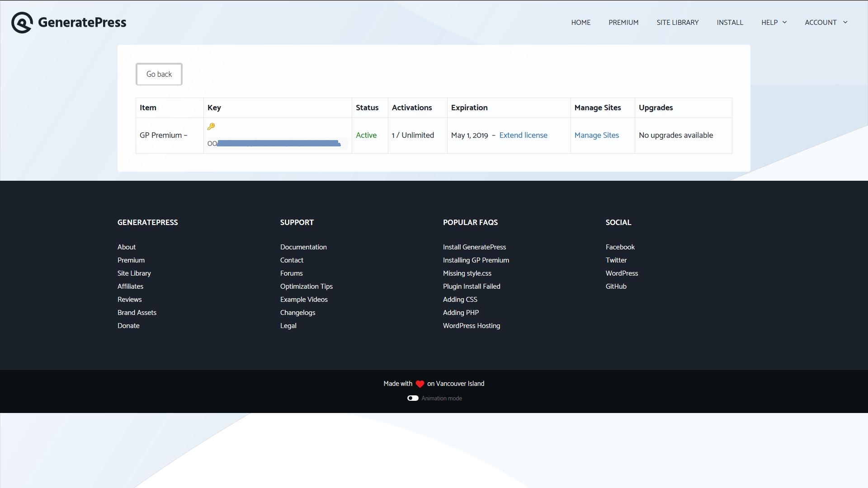Click the red heart icon in footer
Viewport: 868px width, 488px height.
(x=420, y=384)
